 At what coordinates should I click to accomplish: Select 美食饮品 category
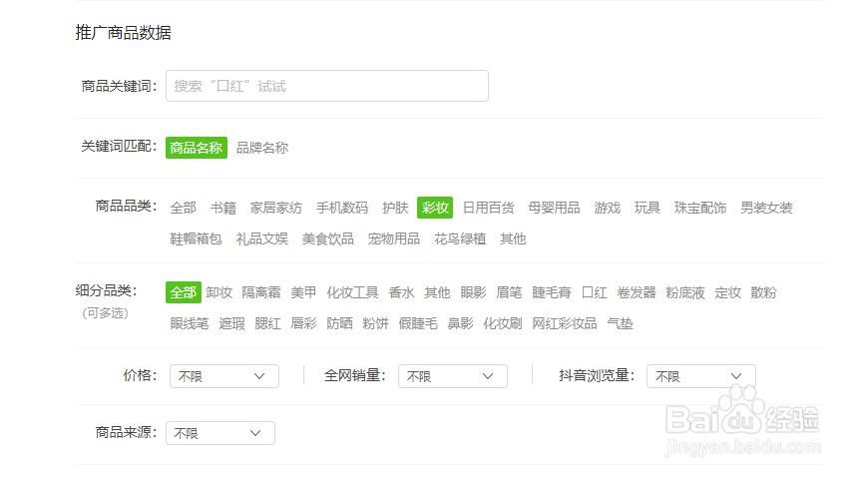[x=327, y=238]
